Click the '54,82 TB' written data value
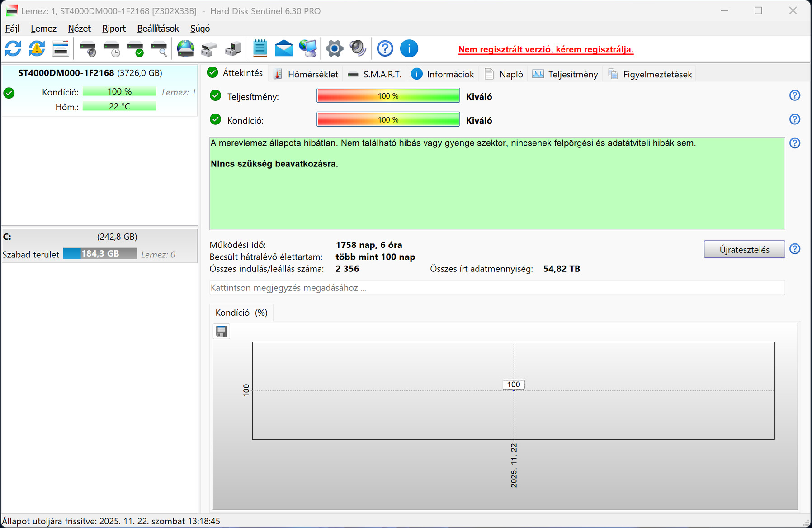The image size is (812, 528). pos(562,269)
